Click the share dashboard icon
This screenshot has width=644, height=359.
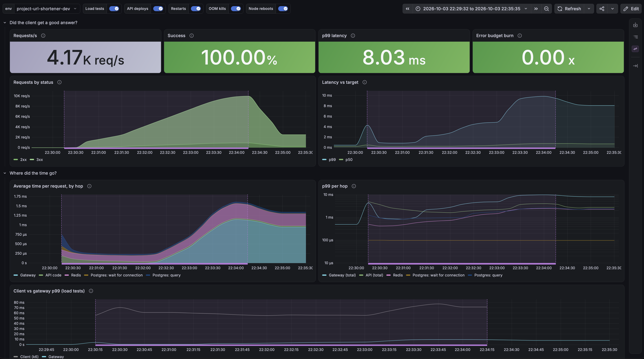pyautogui.click(x=602, y=8)
